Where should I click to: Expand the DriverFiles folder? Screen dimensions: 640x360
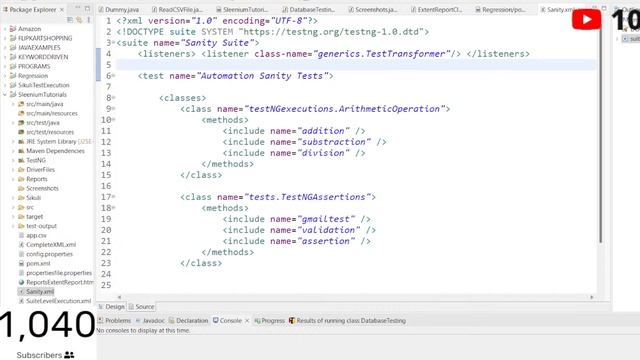click(x=13, y=169)
